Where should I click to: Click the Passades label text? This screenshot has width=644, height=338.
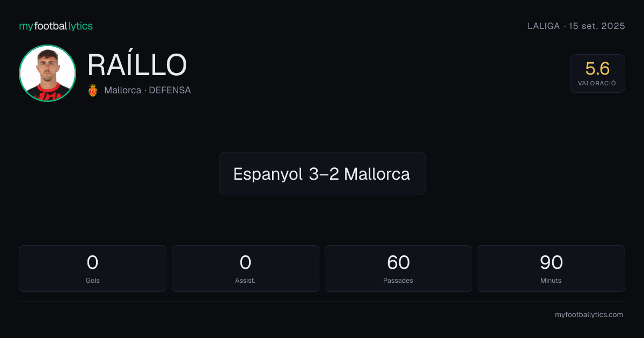[x=398, y=281]
